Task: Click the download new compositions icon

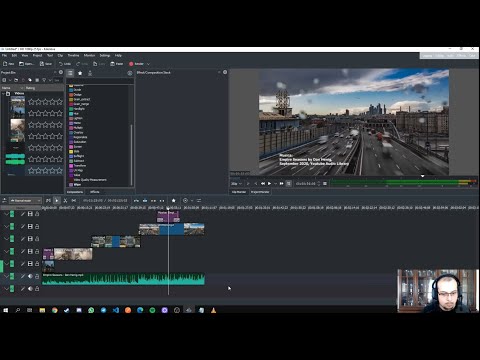Action: (90, 73)
